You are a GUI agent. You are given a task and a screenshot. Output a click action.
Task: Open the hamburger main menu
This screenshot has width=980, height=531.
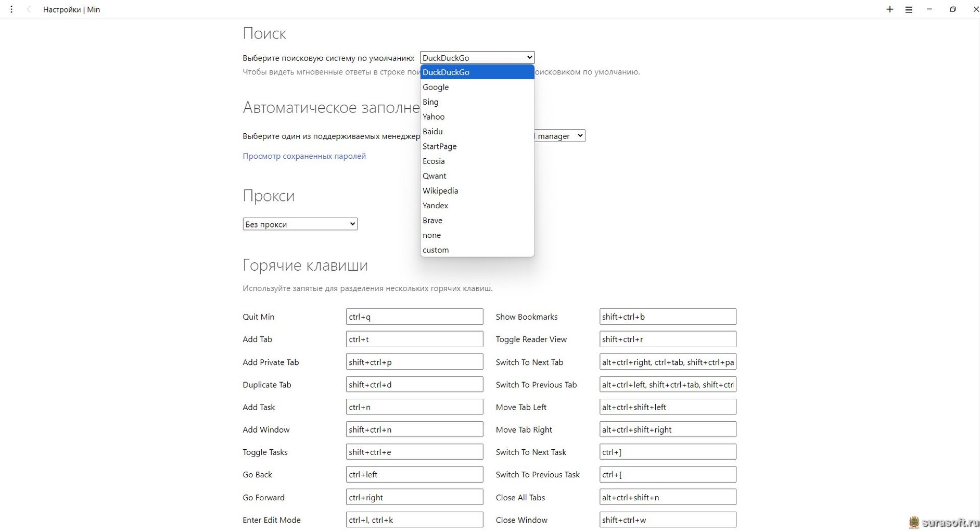pos(909,9)
